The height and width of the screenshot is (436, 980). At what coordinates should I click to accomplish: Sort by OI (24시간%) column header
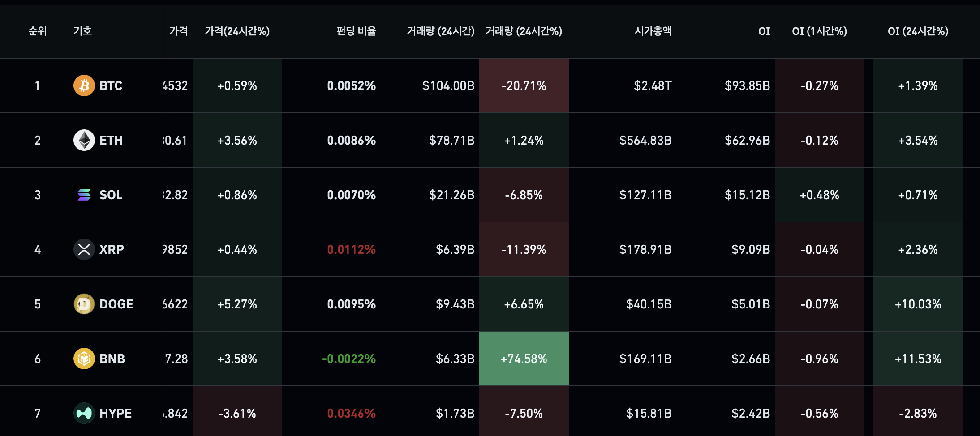tap(918, 31)
